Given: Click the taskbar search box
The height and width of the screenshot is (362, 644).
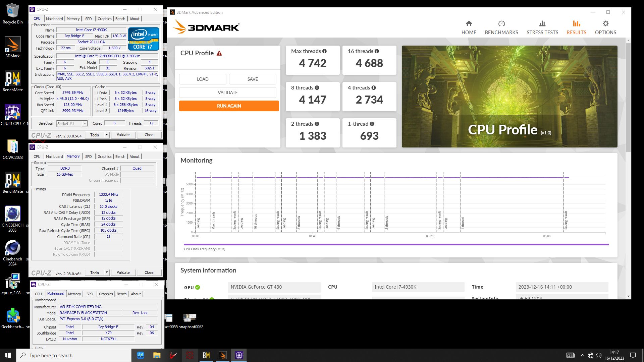Looking at the screenshot, I should click(74, 355).
